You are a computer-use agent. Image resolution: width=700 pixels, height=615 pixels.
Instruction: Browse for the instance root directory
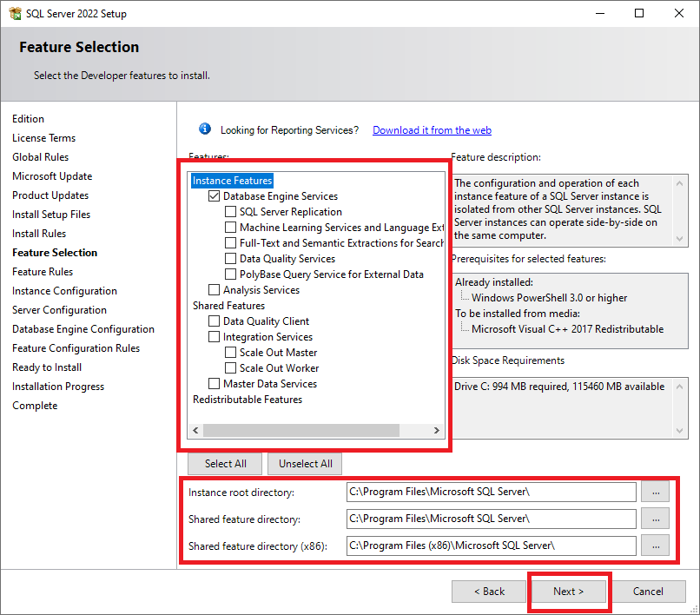(655, 492)
